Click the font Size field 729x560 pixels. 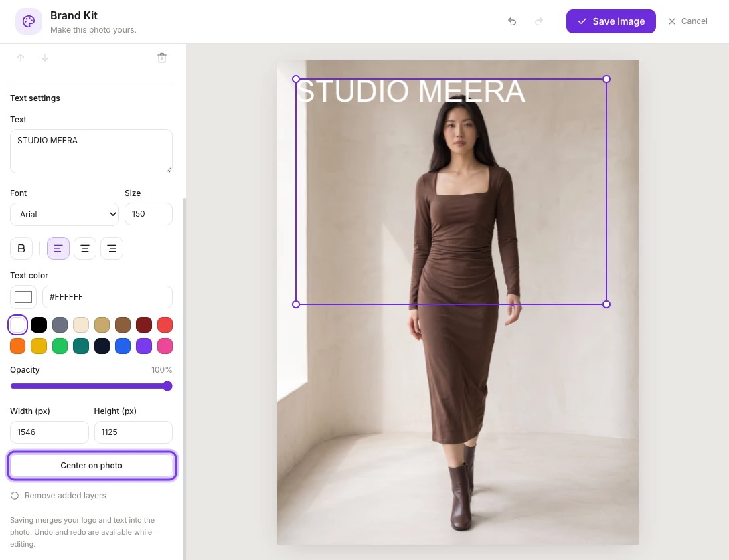click(x=149, y=214)
